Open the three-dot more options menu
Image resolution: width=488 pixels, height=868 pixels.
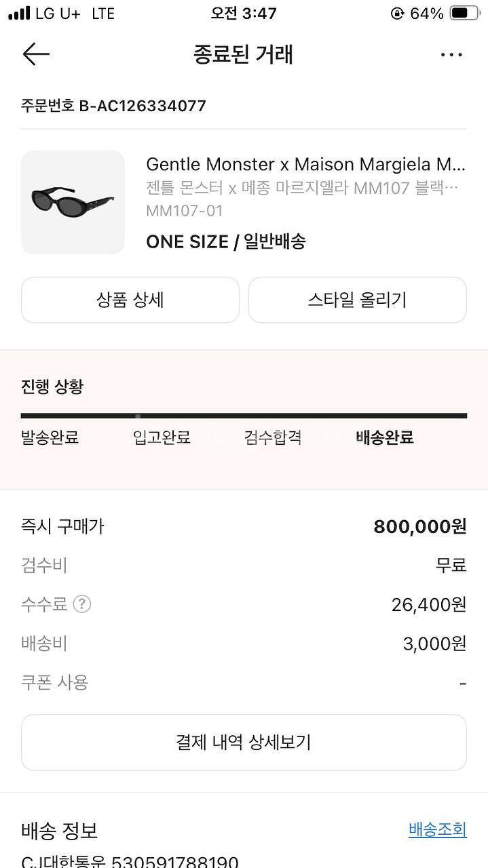tap(451, 55)
